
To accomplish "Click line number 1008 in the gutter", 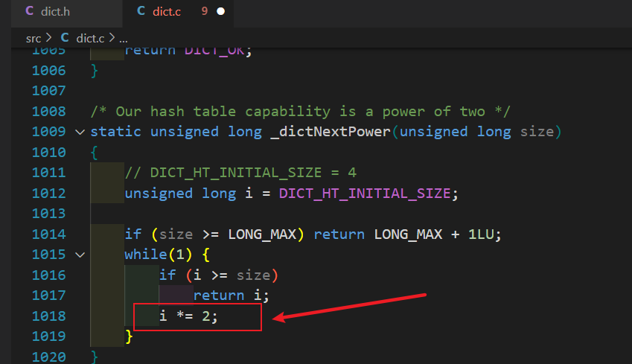I will click(49, 112).
